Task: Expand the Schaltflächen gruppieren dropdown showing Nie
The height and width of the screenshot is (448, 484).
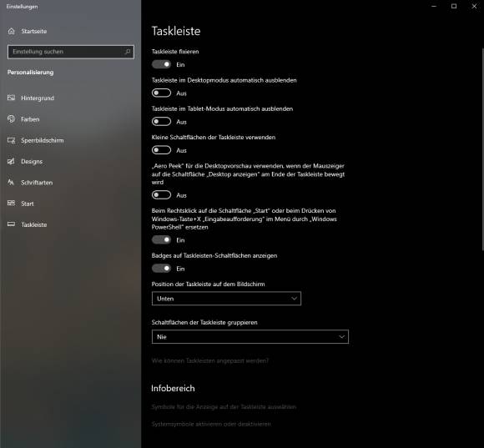Action: [250, 336]
